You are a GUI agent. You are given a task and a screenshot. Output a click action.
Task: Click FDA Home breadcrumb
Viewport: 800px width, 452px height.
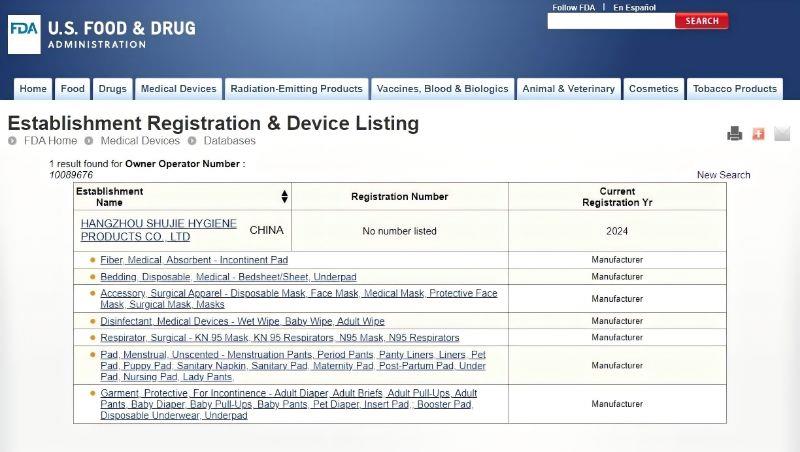pos(51,141)
